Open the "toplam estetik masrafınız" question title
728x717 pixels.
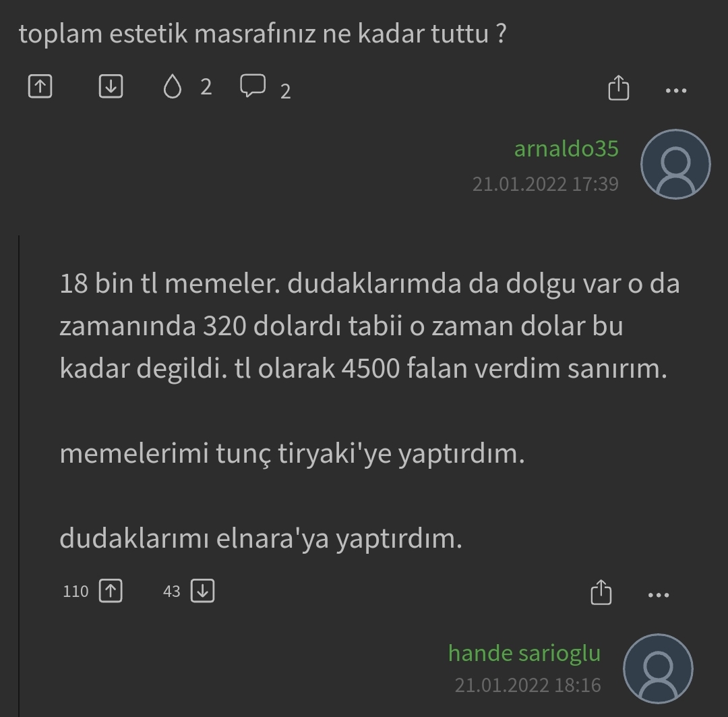[262, 34]
